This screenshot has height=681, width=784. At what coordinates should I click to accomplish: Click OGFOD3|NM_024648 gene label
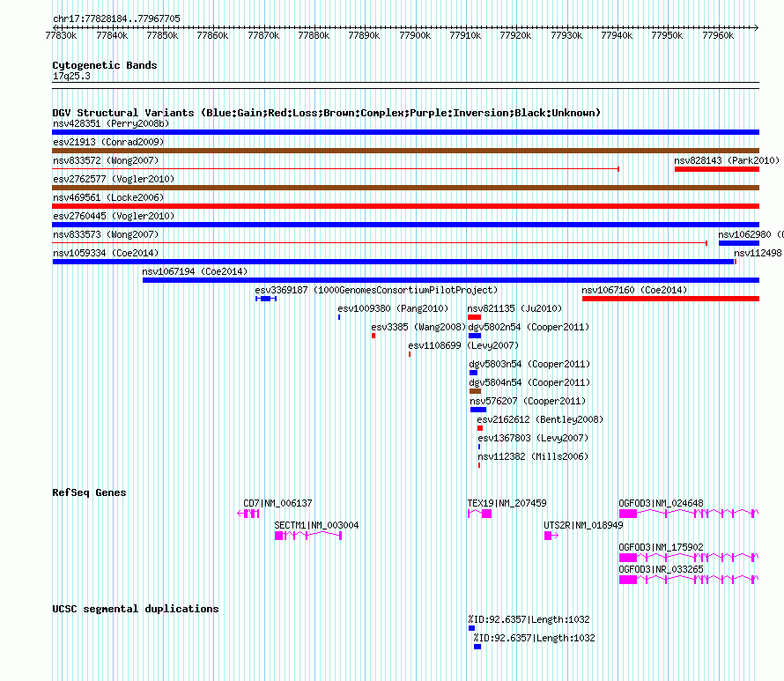(x=661, y=503)
